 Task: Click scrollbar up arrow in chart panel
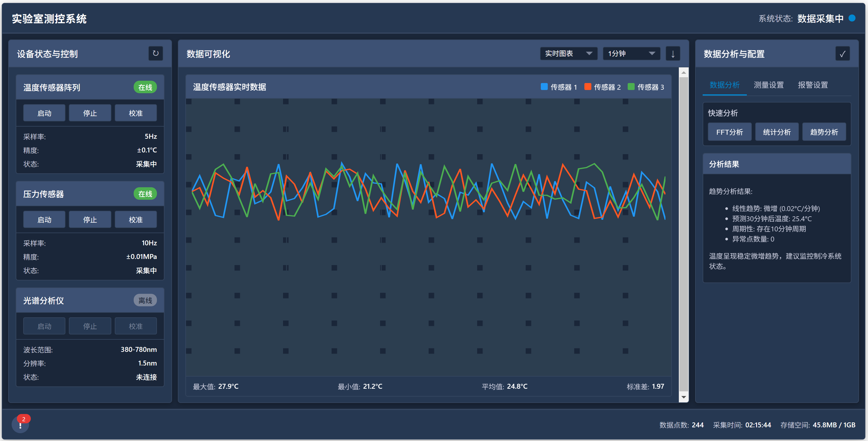click(683, 72)
